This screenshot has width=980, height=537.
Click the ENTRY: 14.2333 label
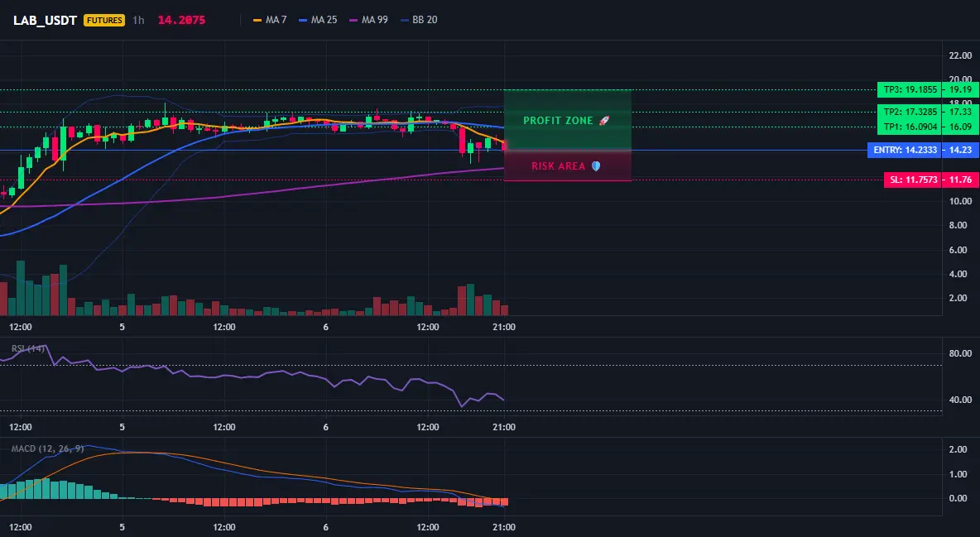(905, 150)
